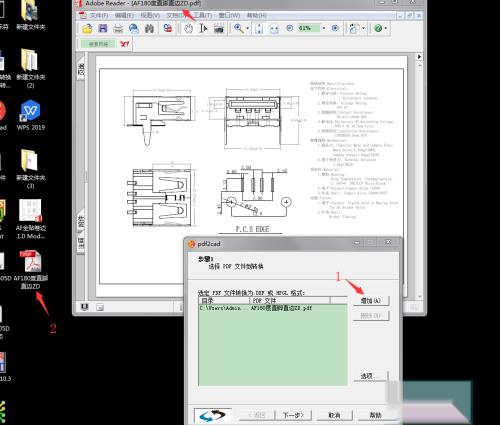The width and height of the screenshot is (500, 425).
Task: Open the 选项 options button in pdf2cad
Action: pos(371,376)
